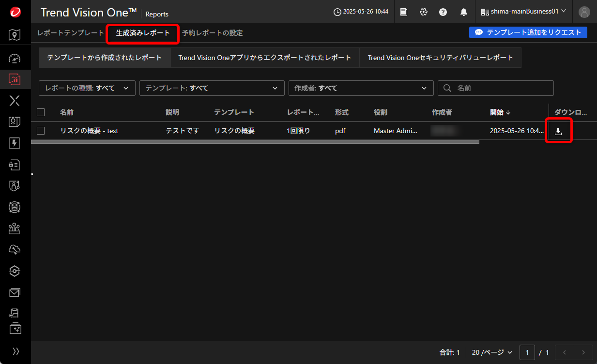
Task: Expand the sidebar with double chevron
Action: 15,351
